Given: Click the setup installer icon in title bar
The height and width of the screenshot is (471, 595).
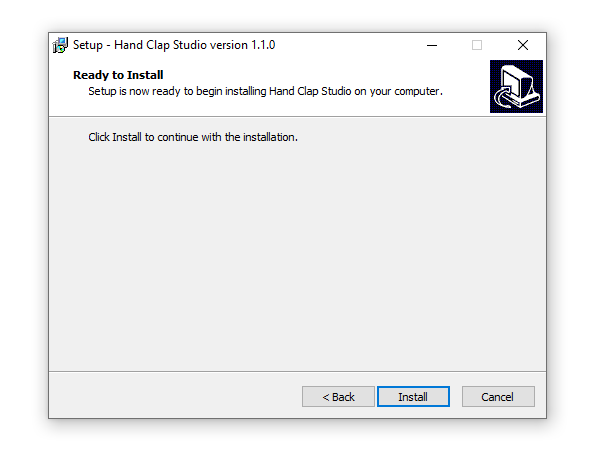Looking at the screenshot, I should [60, 45].
